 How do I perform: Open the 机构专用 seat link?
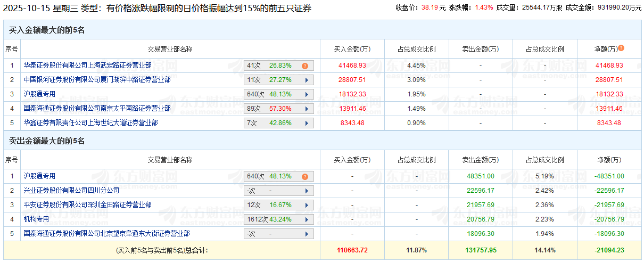tap(36, 219)
